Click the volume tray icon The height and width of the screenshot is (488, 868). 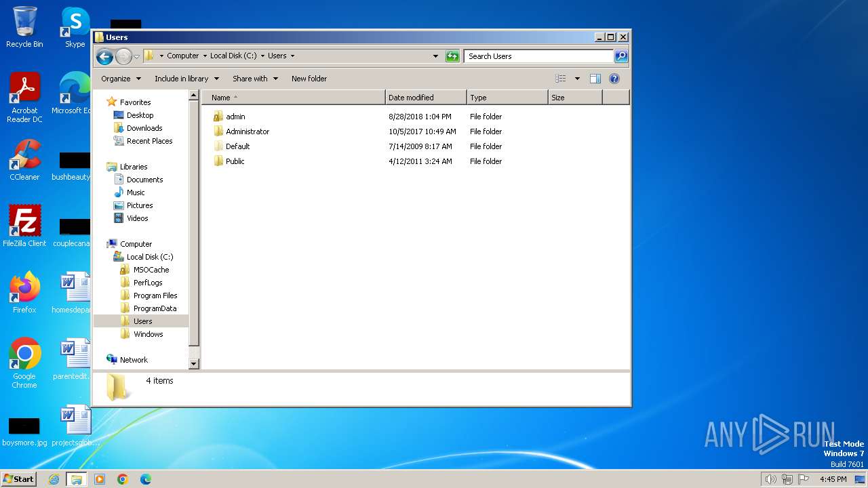770,479
